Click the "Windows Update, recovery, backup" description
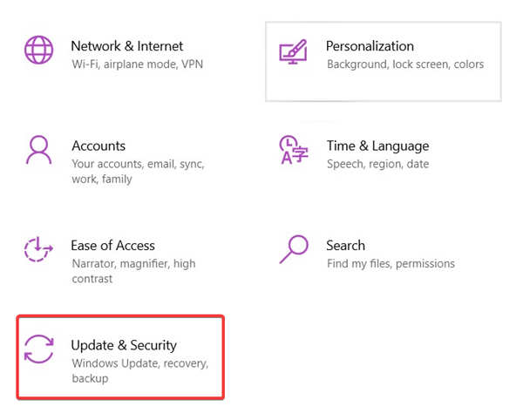Image resolution: width=523 pixels, height=420 pixels. pos(139,363)
